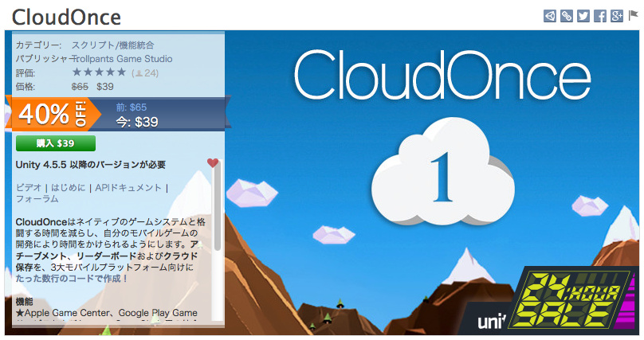
Task: Open the フォーラム link
Action: pyautogui.click(x=37, y=199)
